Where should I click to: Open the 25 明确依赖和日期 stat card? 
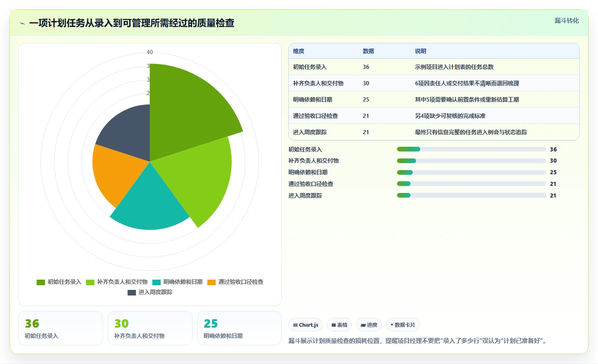point(240,328)
